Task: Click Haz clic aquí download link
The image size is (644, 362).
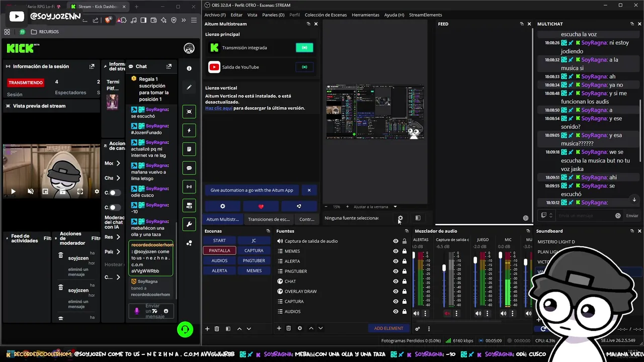Action: pos(219,108)
